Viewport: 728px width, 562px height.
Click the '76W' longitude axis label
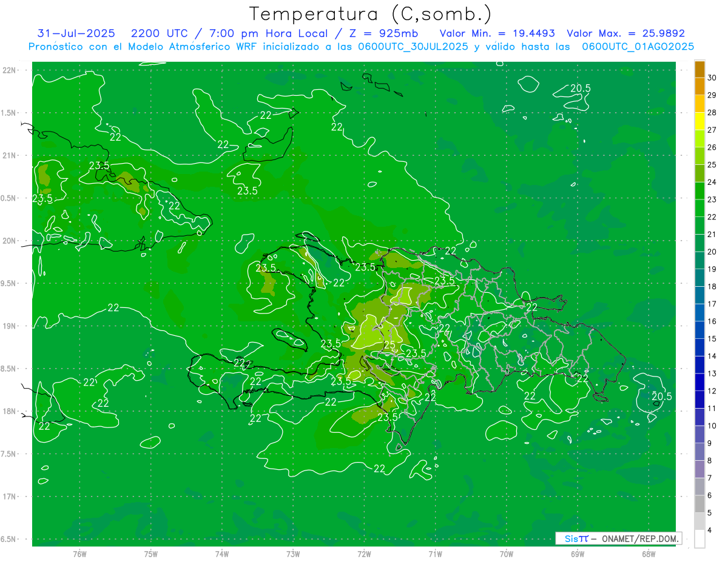[x=79, y=554]
